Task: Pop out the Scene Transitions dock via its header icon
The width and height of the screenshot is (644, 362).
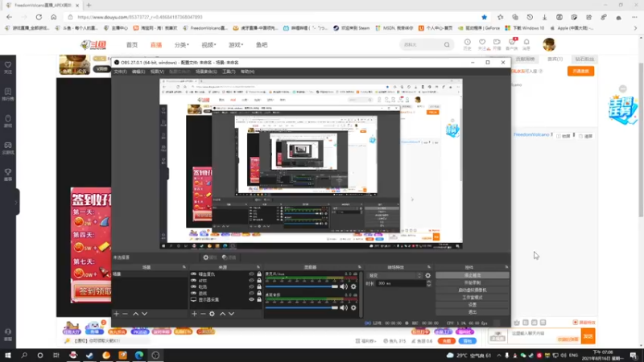Action: coord(429,267)
